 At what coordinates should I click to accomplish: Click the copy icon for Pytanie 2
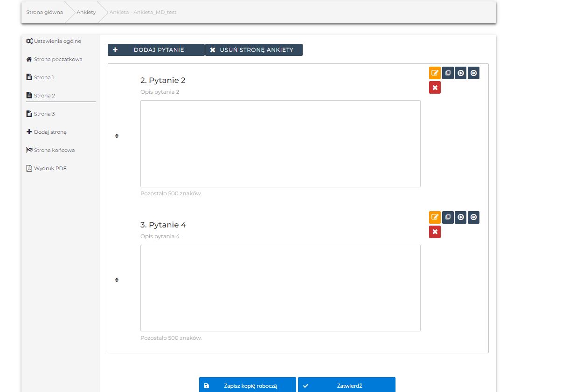[448, 73]
